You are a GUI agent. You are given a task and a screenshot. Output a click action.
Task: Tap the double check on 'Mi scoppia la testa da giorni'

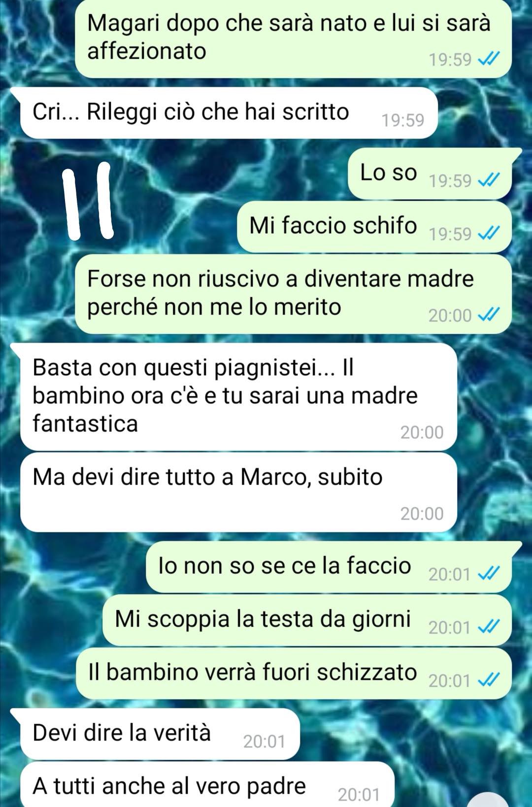(489, 627)
